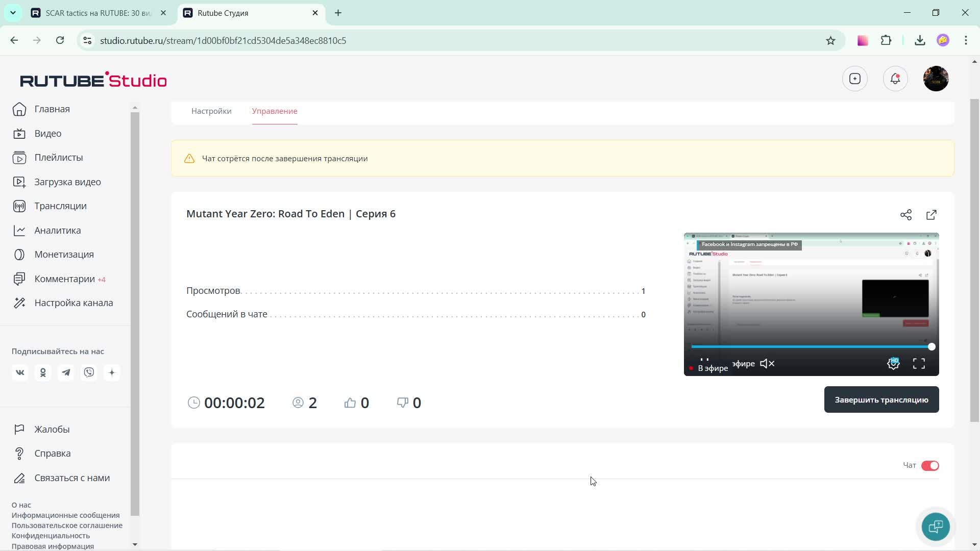Open Chrome three-dot menu

click(x=966, y=40)
